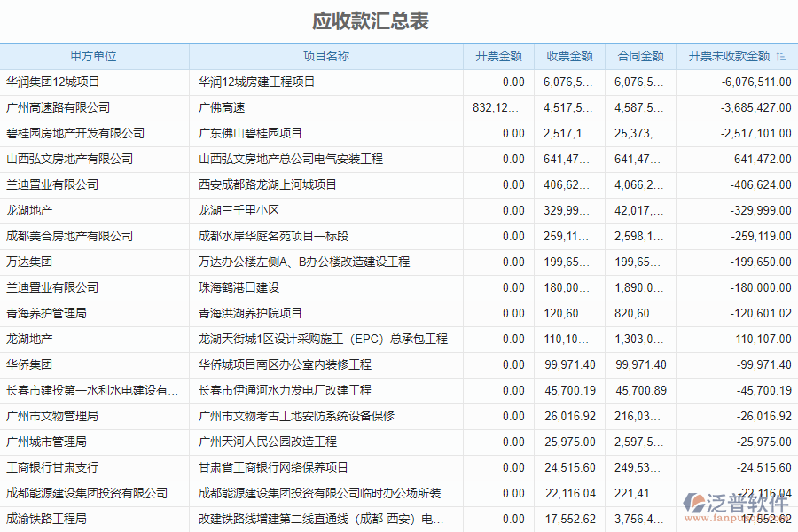The height and width of the screenshot is (532, 798).
Task: Sort by the 开票金额 column header
Action: tap(498, 56)
